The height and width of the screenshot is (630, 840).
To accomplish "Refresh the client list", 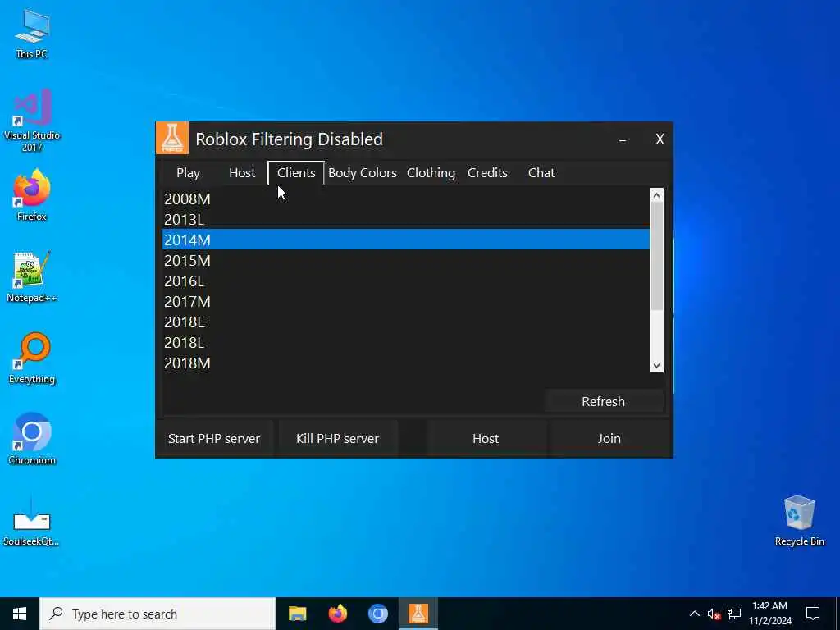I will pos(603,401).
